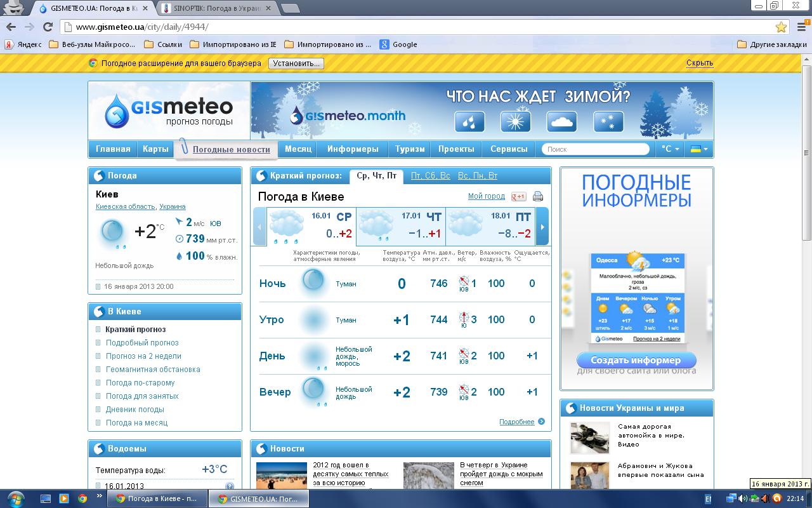Open the Прогноз на 2 недели link
This screenshot has height=508, width=812.
point(143,356)
